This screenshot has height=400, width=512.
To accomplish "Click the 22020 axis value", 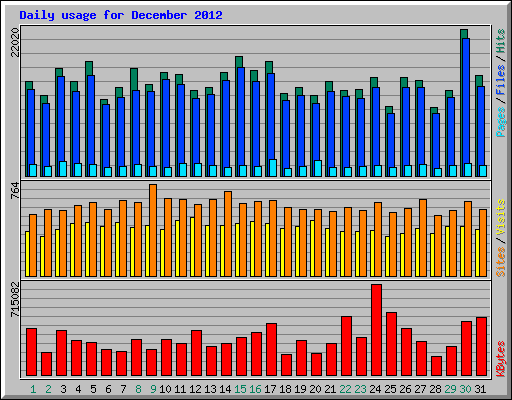I will [x=15, y=42].
